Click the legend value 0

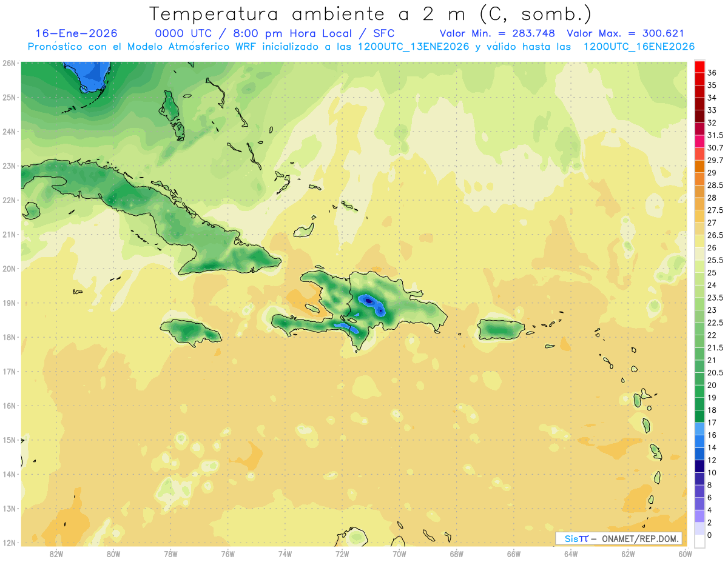click(x=710, y=535)
